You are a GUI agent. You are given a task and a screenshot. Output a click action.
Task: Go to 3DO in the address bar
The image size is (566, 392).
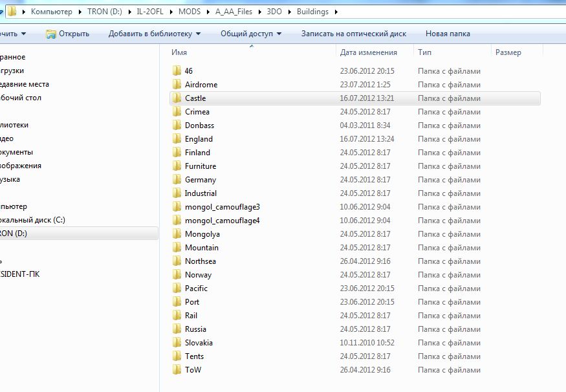click(x=274, y=12)
